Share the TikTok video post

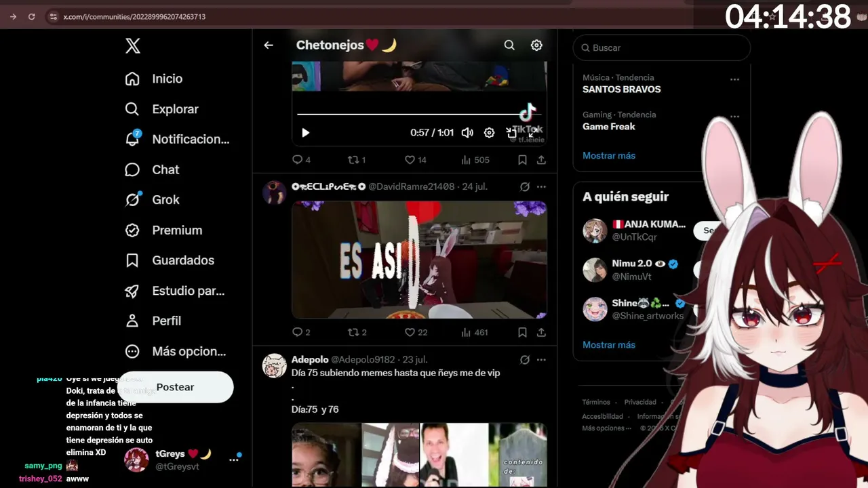coord(541,160)
